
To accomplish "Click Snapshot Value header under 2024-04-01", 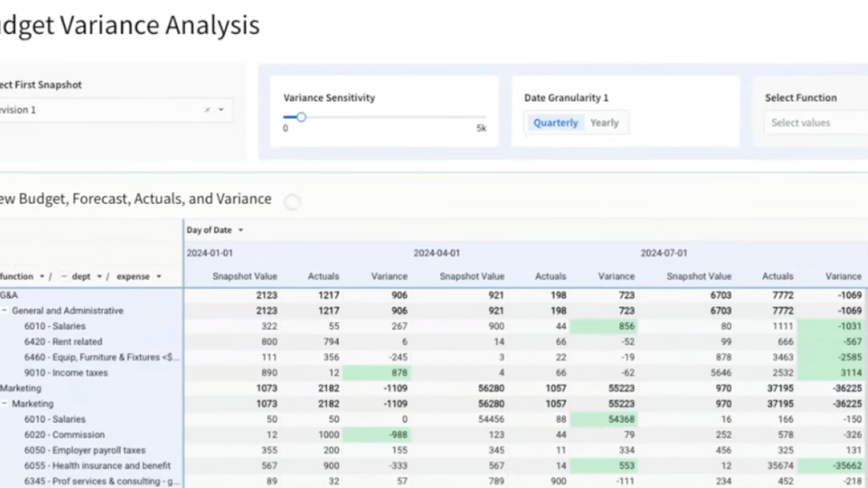I will (x=472, y=277).
